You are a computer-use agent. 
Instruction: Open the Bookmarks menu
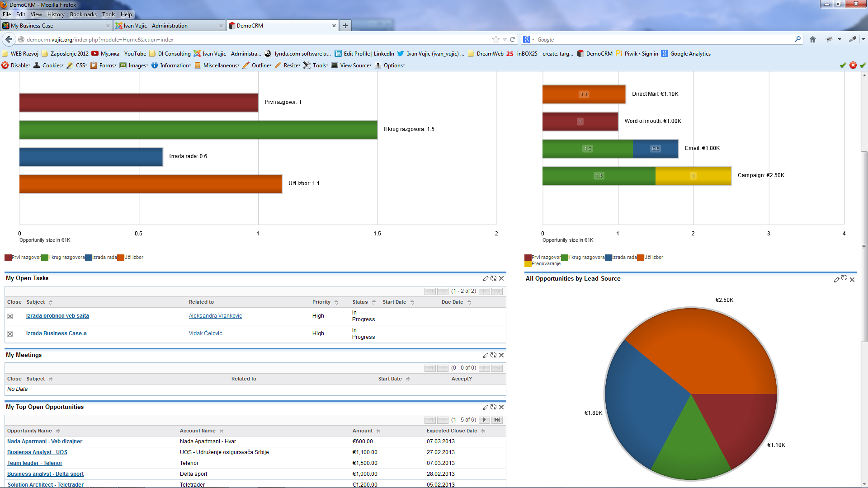point(83,14)
